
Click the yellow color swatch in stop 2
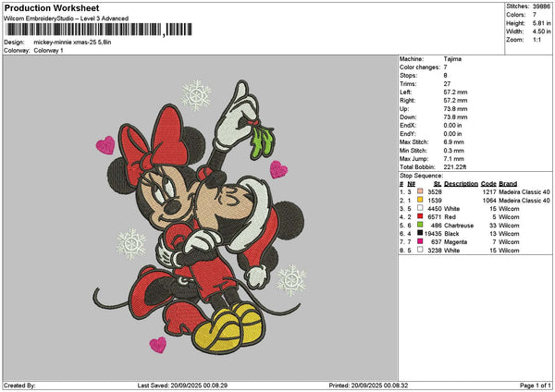[x=420, y=200]
